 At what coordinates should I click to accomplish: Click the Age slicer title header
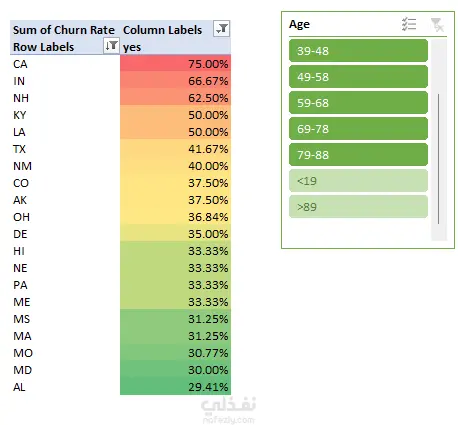point(299,24)
